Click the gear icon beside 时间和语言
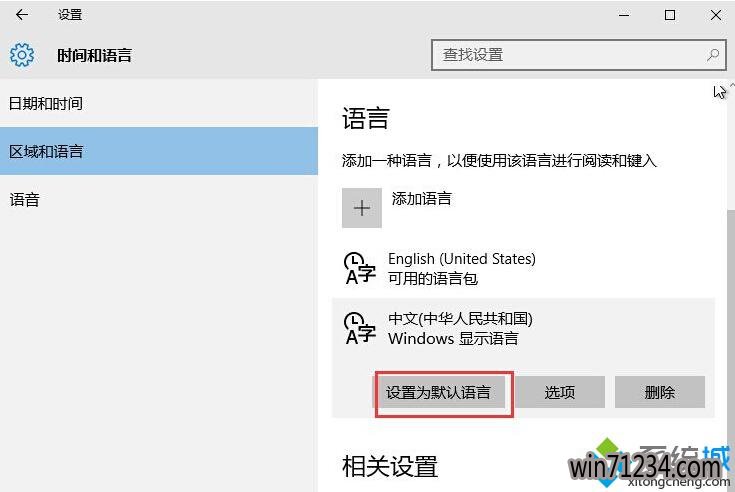The image size is (735, 492). click(x=22, y=55)
